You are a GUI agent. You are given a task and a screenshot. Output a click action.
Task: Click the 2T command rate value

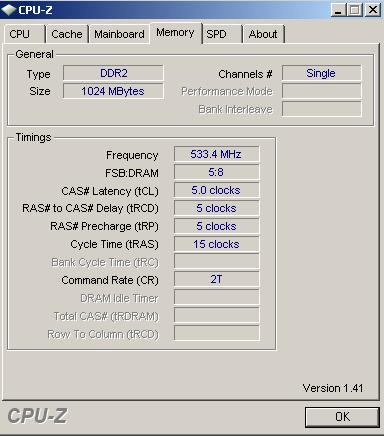click(x=216, y=279)
